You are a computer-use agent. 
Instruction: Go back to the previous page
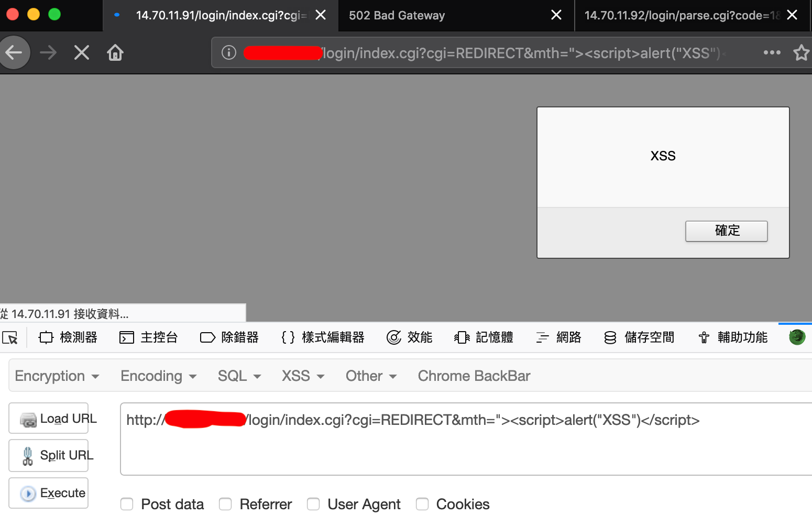click(x=14, y=52)
